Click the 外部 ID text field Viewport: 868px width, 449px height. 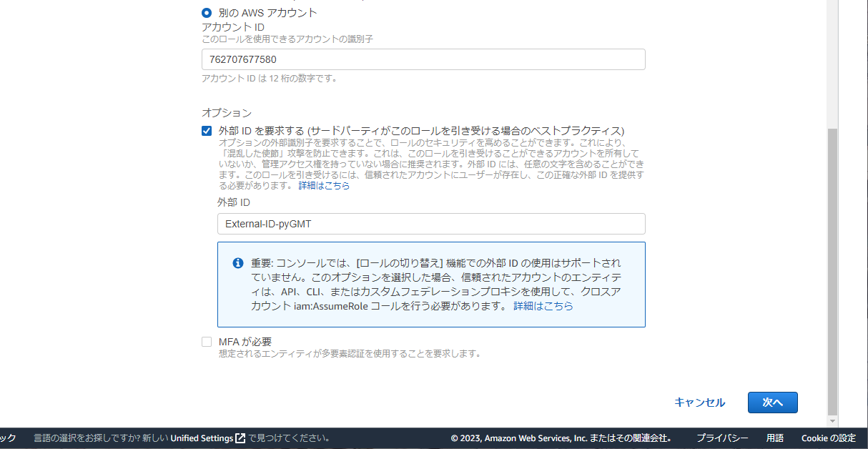(x=431, y=224)
